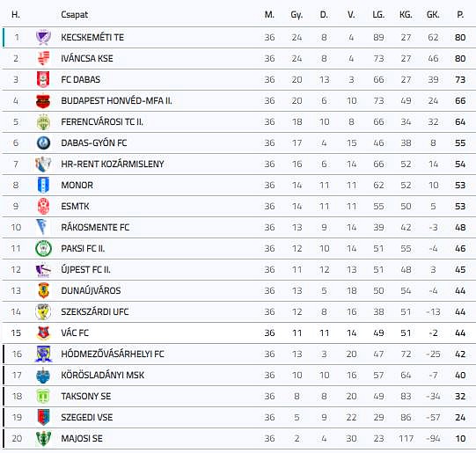The height and width of the screenshot is (453, 476).
Task: Click the Iváncsa KSE team logo
Action: [x=43, y=58]
